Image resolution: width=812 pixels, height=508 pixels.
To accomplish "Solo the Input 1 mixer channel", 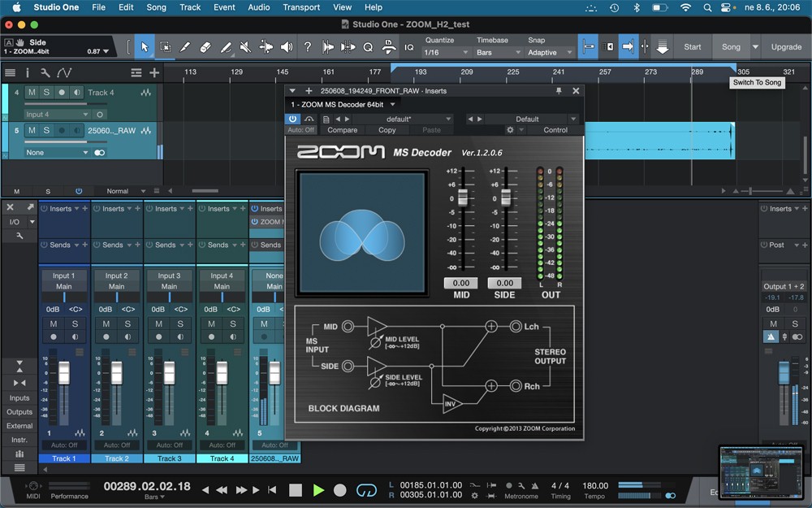I will (x=75, y=323).
